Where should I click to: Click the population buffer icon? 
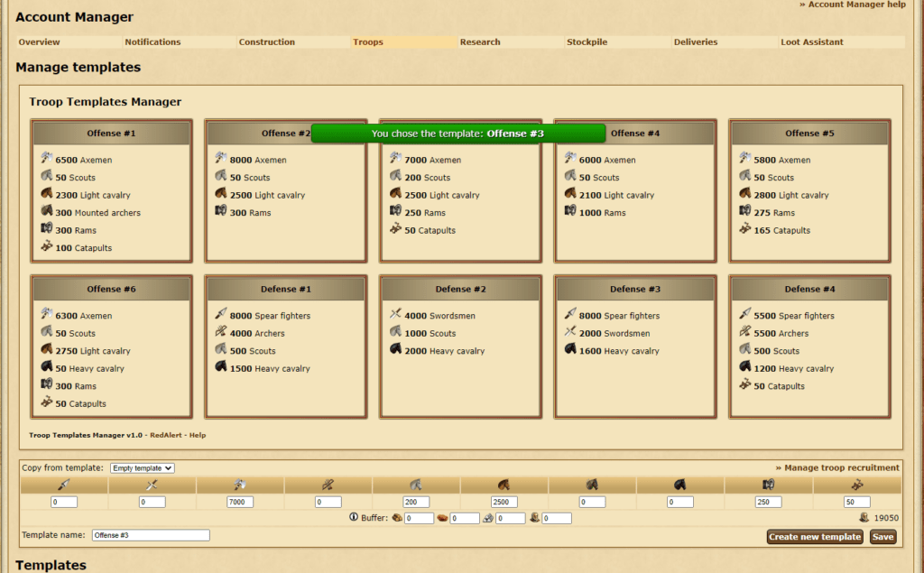tap(534, 517)
